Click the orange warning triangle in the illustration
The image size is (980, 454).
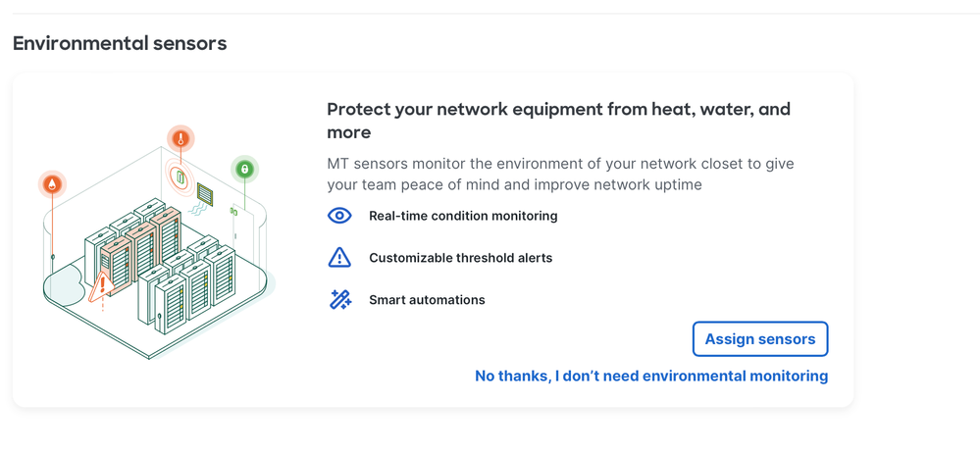tap(100, 288)
